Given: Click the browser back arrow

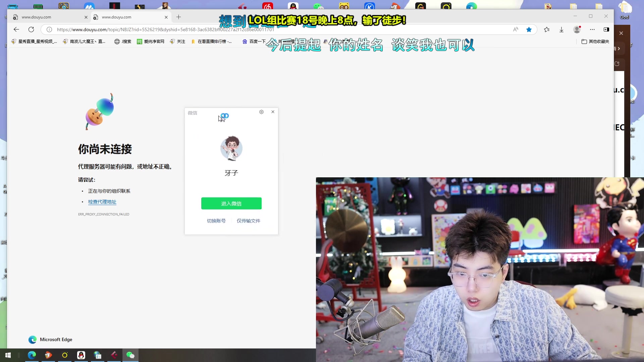Looking at the screenshot, I should click(16, 29).
